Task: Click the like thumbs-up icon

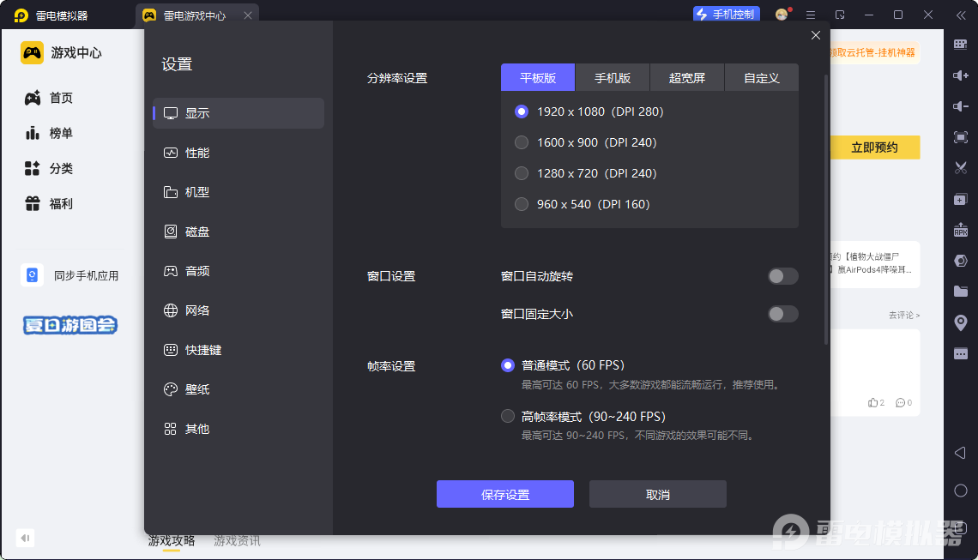Action: coord(872,403)
